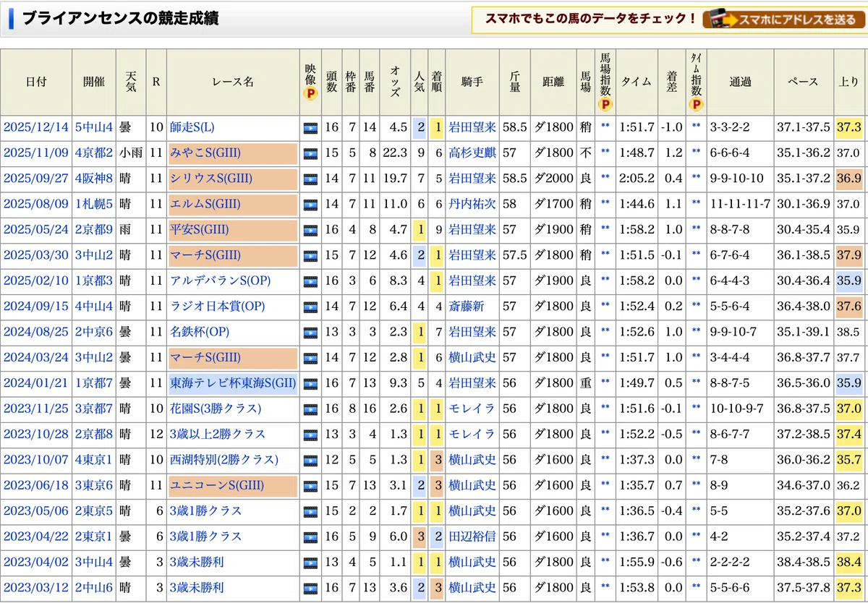The width and height of the screenshot is (868, 603).
Task: Play video for 西湖特別(2勝クラス) race
Action: (x=310, y=460)
